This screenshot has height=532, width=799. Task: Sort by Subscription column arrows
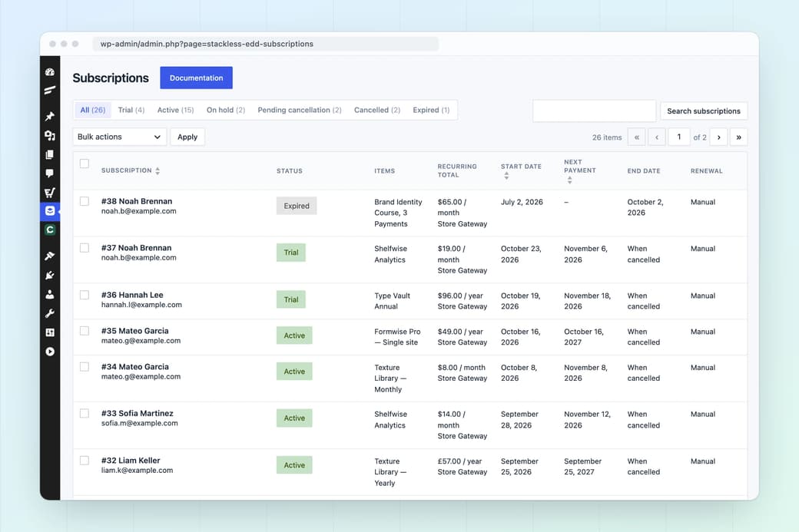(x=157, y=171)
